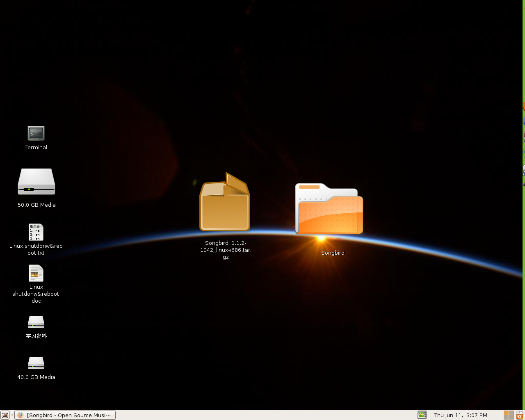Open the 学习资料 drive icon

36,322
